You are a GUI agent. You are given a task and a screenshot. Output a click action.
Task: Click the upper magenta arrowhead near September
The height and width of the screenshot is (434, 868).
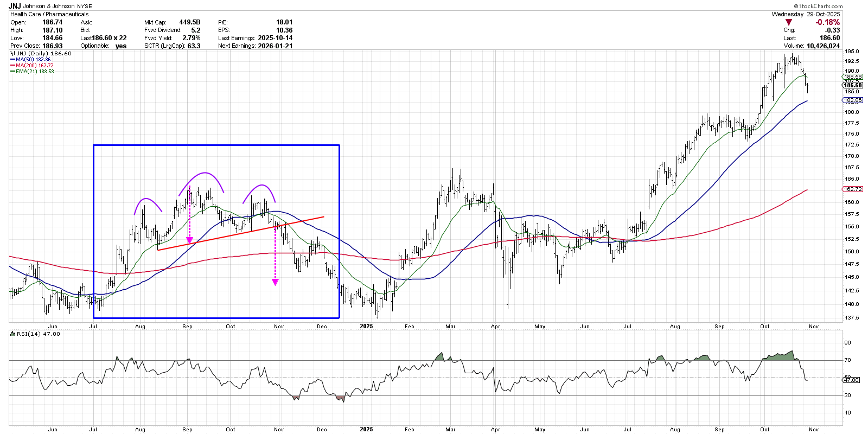pos(189,240)
